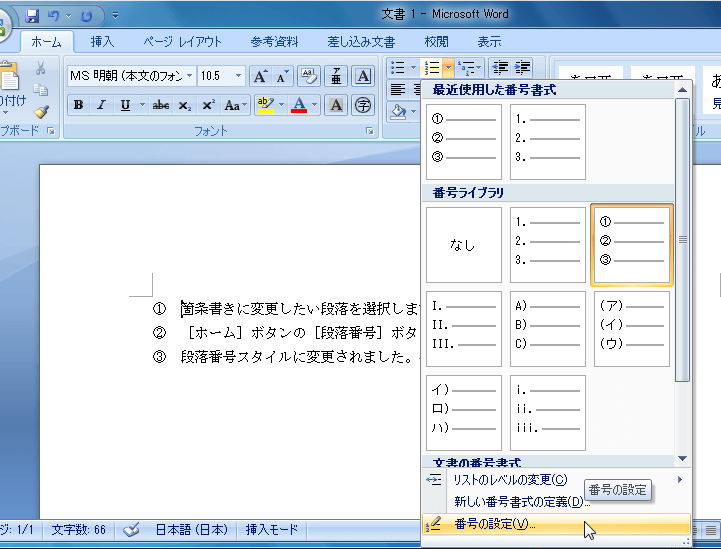Toggle Italic formatting

(x=101, y=105)
